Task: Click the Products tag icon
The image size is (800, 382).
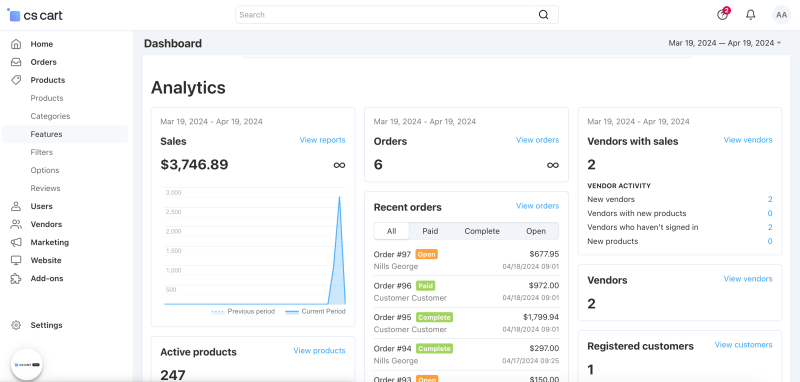Action: (x=16, y=80)
